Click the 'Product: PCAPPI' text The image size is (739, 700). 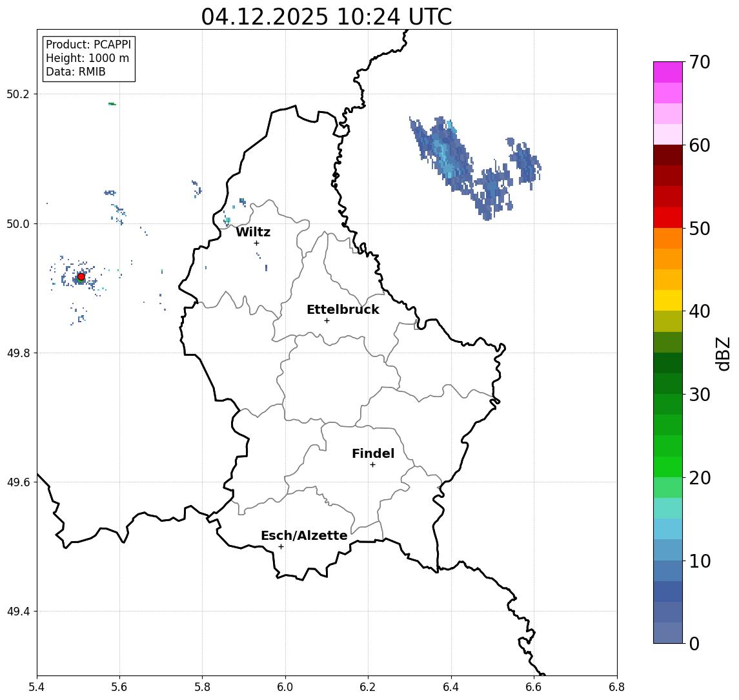point(88,45)
